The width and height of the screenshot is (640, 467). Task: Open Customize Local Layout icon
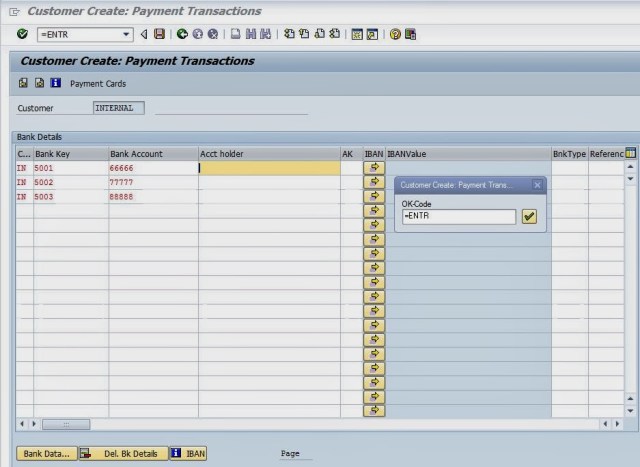click(411, 34)
